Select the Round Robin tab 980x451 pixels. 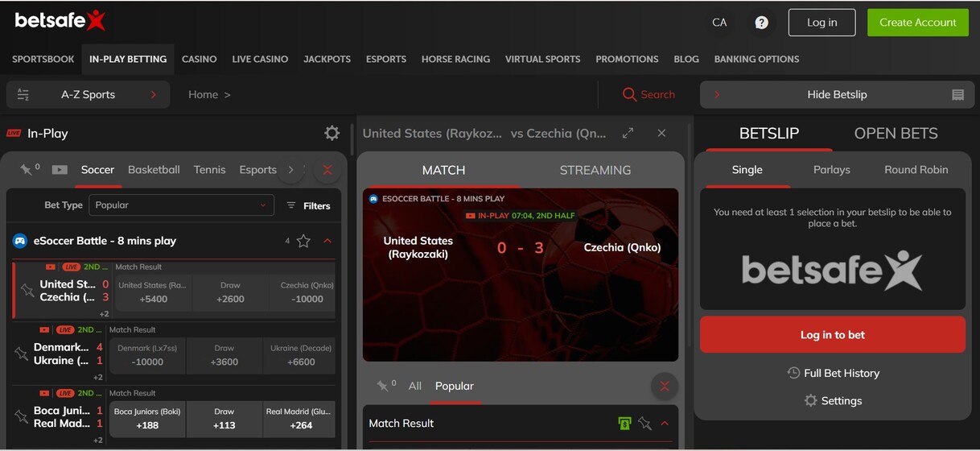tap(916, 170)
